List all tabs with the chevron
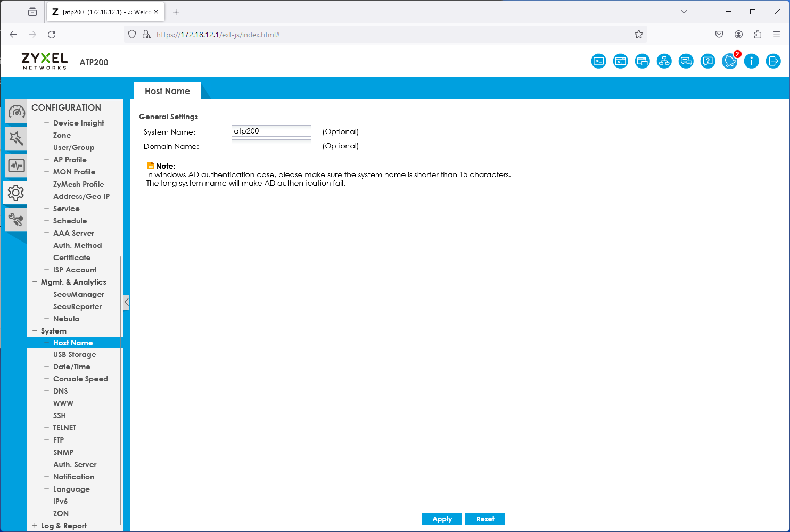 pyautogui.click(x=684, y=12)
